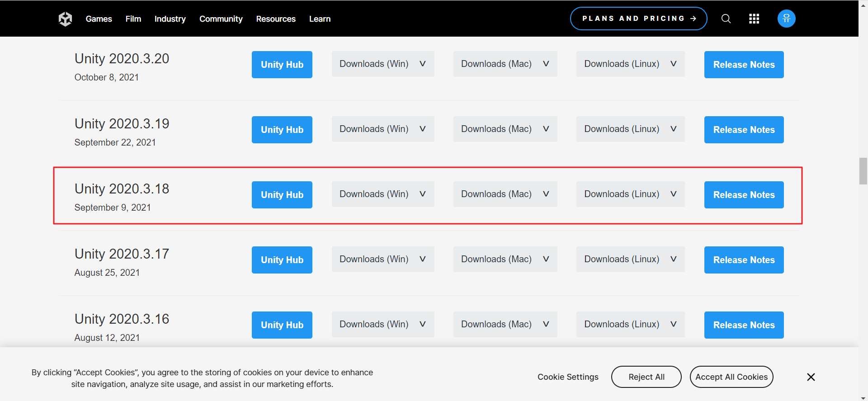Click Unity Hub for Unity 2020.3.16
The width and height of the screenshot is (868, 401).
282,325
